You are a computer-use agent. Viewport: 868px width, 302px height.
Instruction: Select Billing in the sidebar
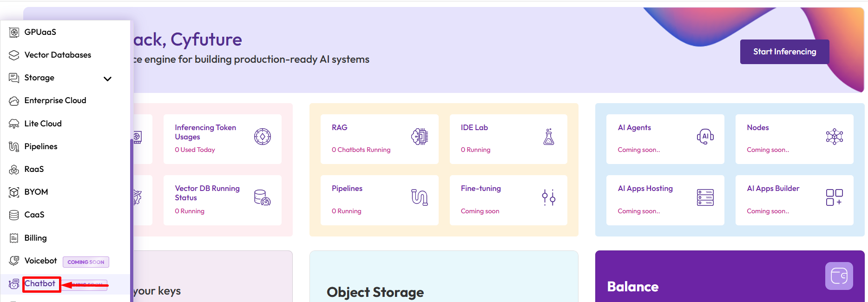(x=35, y=238)
